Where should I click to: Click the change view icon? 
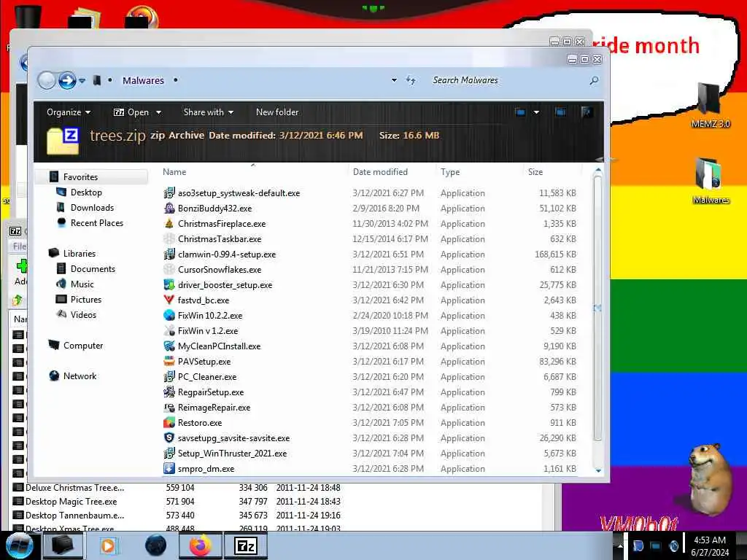pos(519,112)
